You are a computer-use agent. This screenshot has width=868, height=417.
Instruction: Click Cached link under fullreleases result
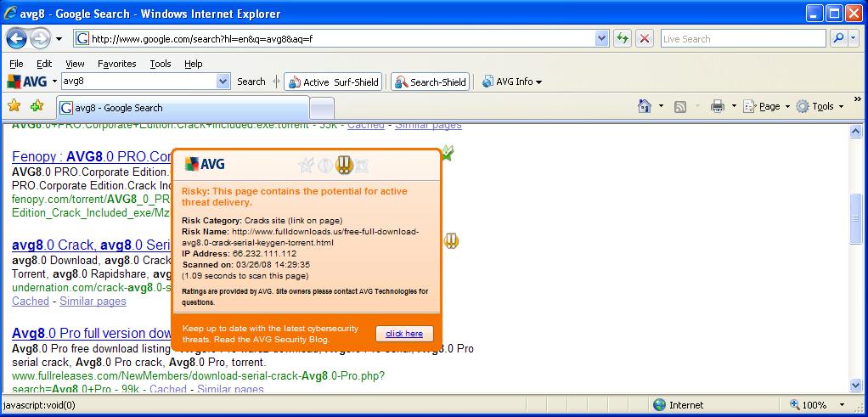click(168, 389)
